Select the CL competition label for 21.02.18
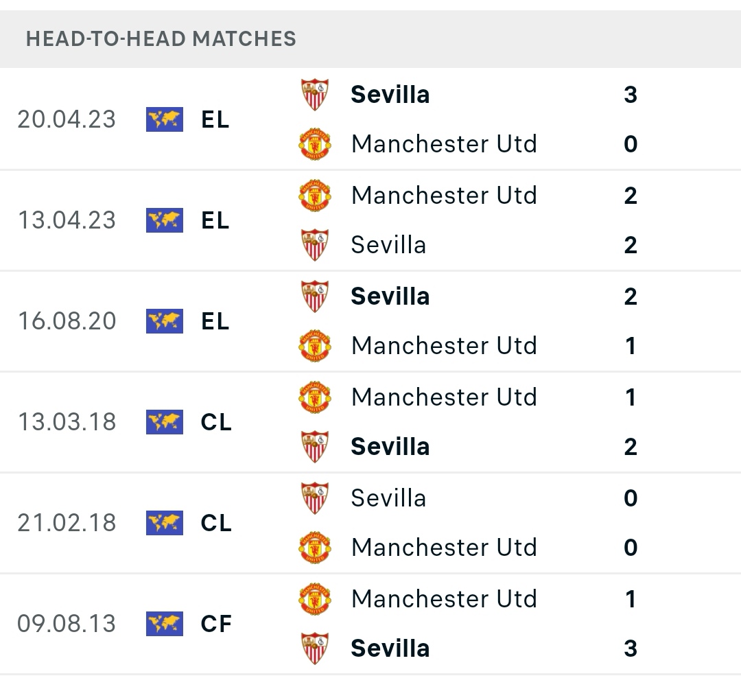This screenshot has height=700, width=741. tap(216, 523)
